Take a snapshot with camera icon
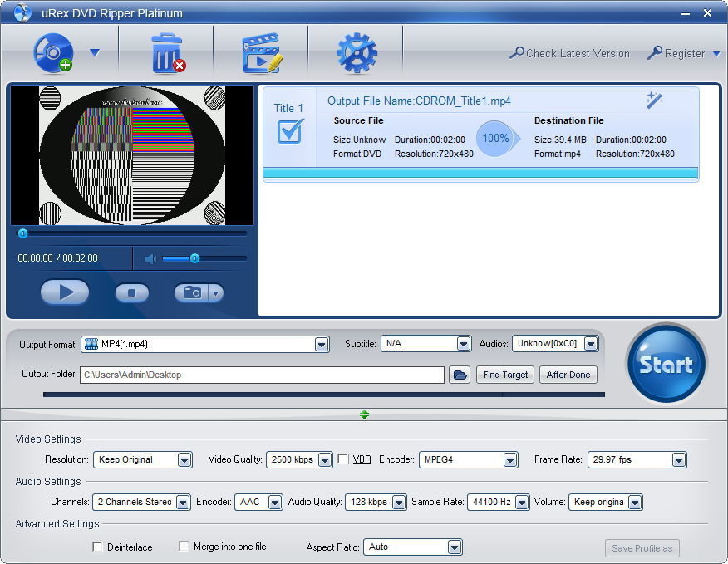This screenshot has width=728, height=564. pos(191,292)
